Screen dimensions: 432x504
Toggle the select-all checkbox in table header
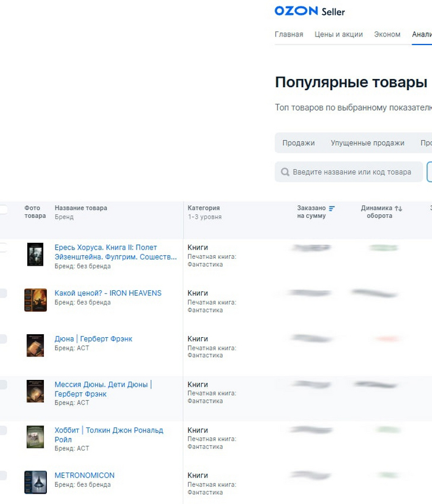point(3,209)
